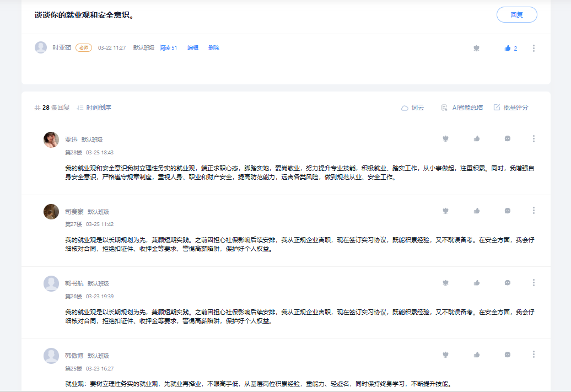
Task: Click the 第26楼 floor label
Action: tap(73, 296)
